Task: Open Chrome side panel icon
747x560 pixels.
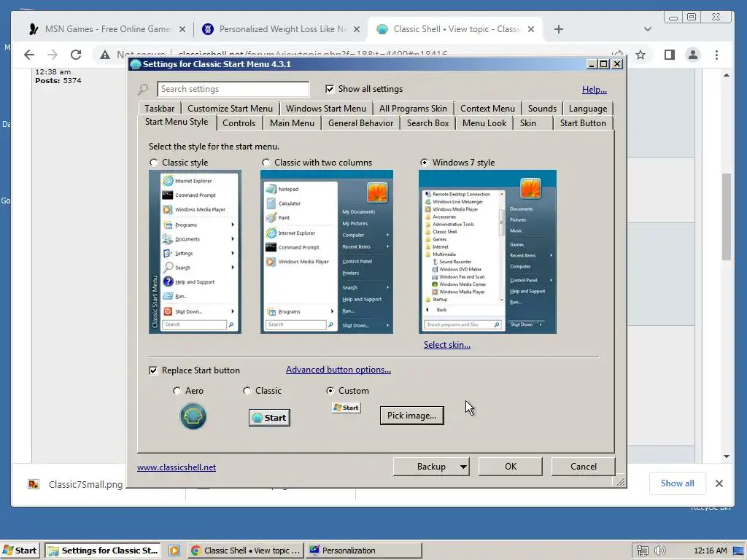Action: [670, 55]
